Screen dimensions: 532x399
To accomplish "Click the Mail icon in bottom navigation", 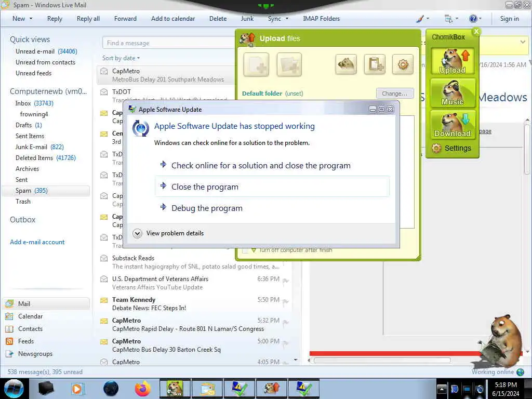I will click(9, 303).
